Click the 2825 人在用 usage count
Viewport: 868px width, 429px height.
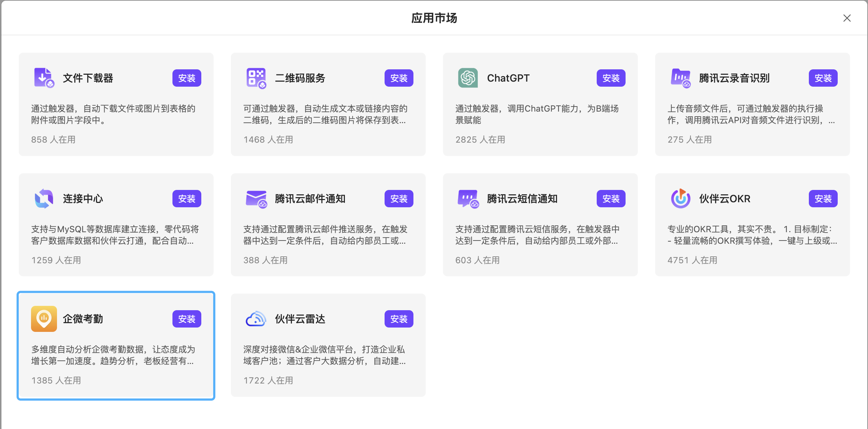pyautogui.click(x=480, y=140)
